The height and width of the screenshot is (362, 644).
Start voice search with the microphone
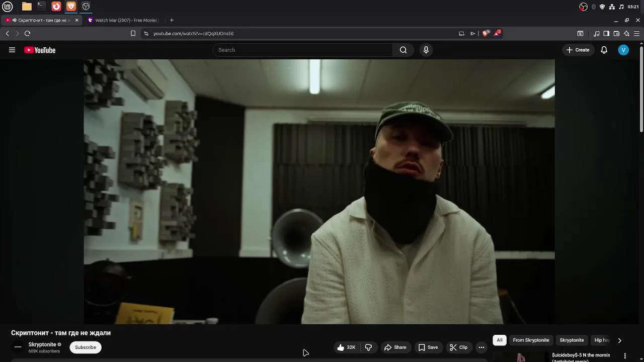(426, 50)
